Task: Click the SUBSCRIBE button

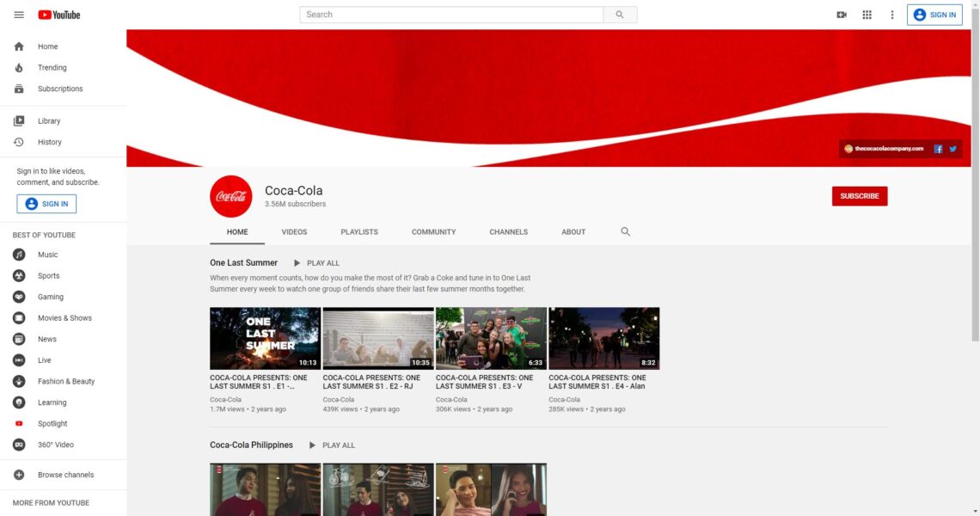Action: pyautogui.click(x=860, y=196)
